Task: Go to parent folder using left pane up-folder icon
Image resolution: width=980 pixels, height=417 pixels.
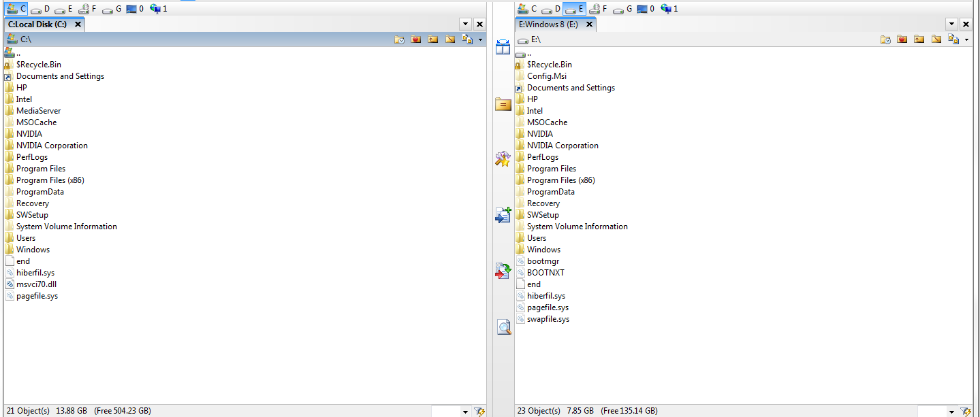Action: coord(432,39)
